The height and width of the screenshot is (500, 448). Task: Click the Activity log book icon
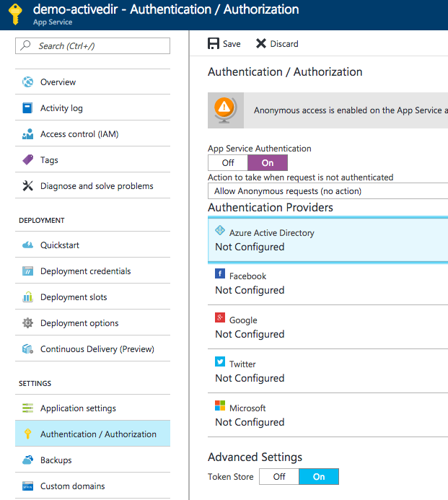tap(27, 108)
